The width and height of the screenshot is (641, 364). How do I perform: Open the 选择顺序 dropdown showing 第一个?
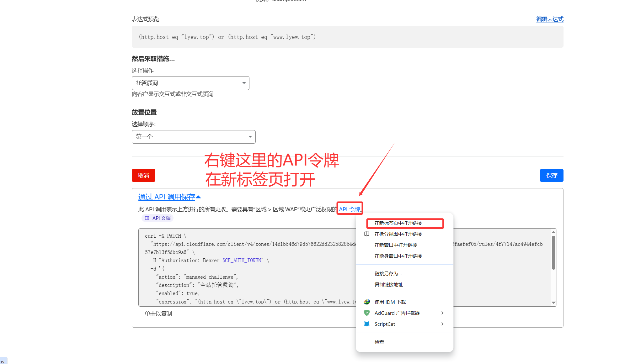194,137
